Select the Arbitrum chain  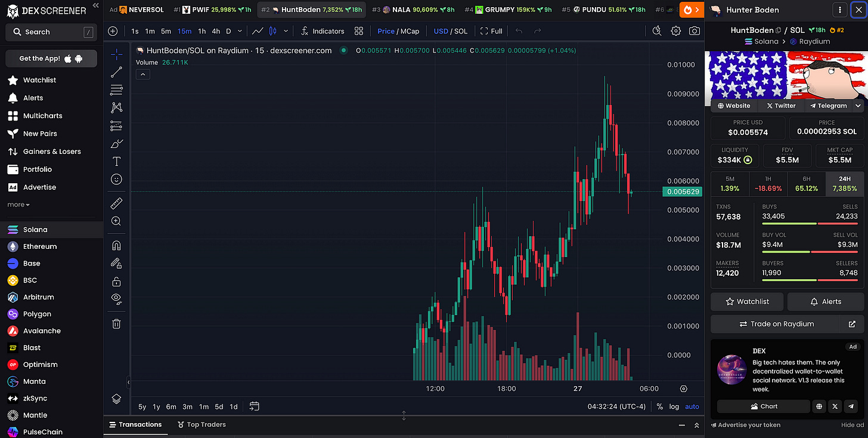[x=38, y=297]
